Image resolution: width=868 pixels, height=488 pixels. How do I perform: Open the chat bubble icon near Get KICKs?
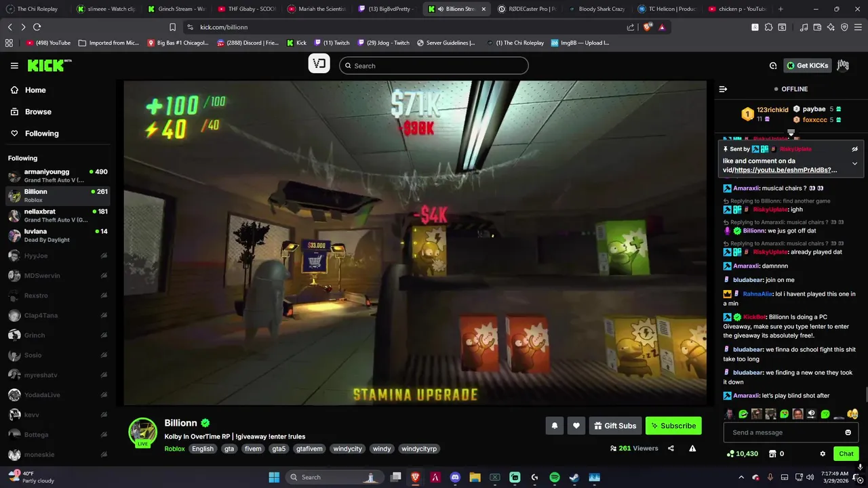pyautogui.click(x=773, y=66)
